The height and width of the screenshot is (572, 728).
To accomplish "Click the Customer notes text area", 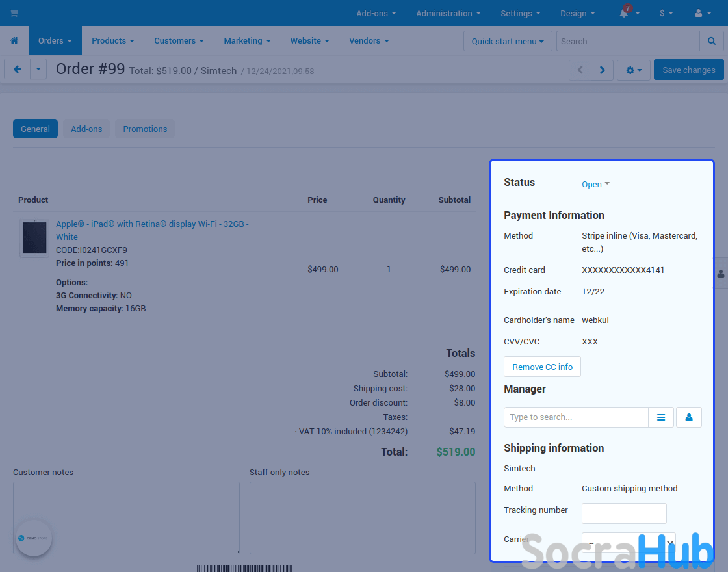I will 126,517.
